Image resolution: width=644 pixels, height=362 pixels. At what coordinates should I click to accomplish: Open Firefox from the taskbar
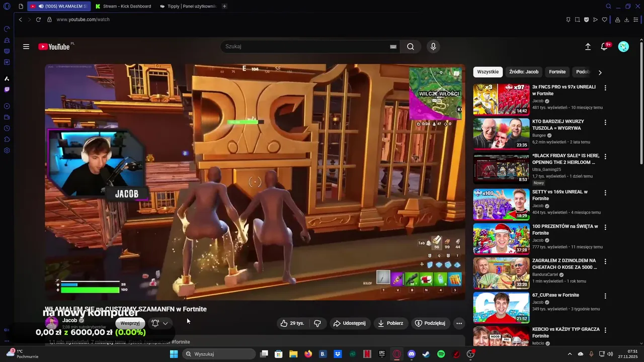tap(308, 354)
